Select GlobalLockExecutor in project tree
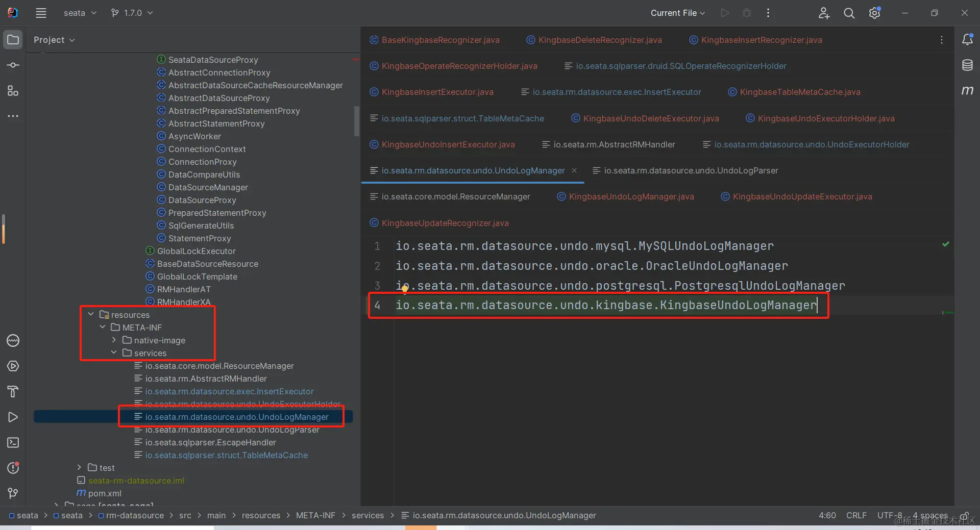Viewport: 980px width, 530px height. (x=197, y=251)
